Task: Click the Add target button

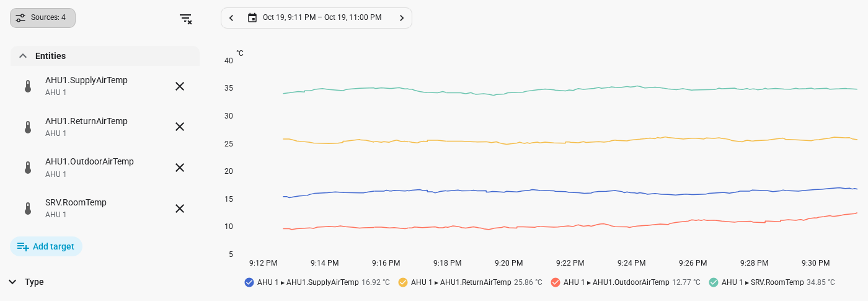Action: click(x=46, y=246)
